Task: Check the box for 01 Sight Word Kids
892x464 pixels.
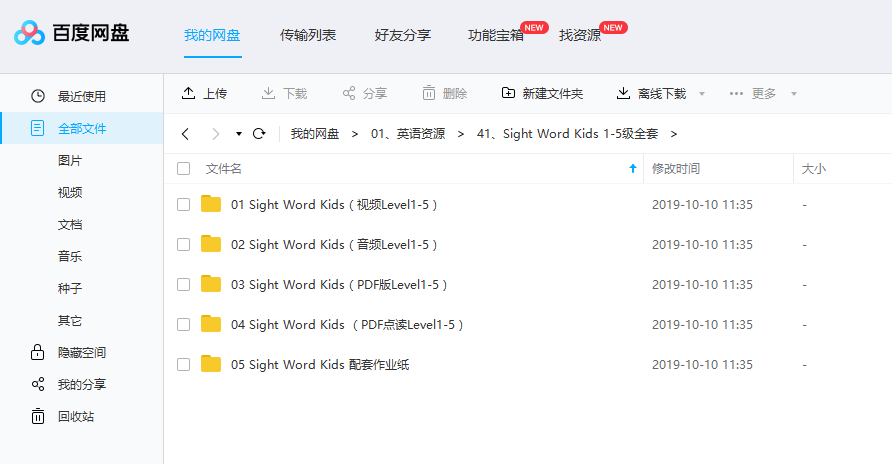Action: (x=183, y=204)
